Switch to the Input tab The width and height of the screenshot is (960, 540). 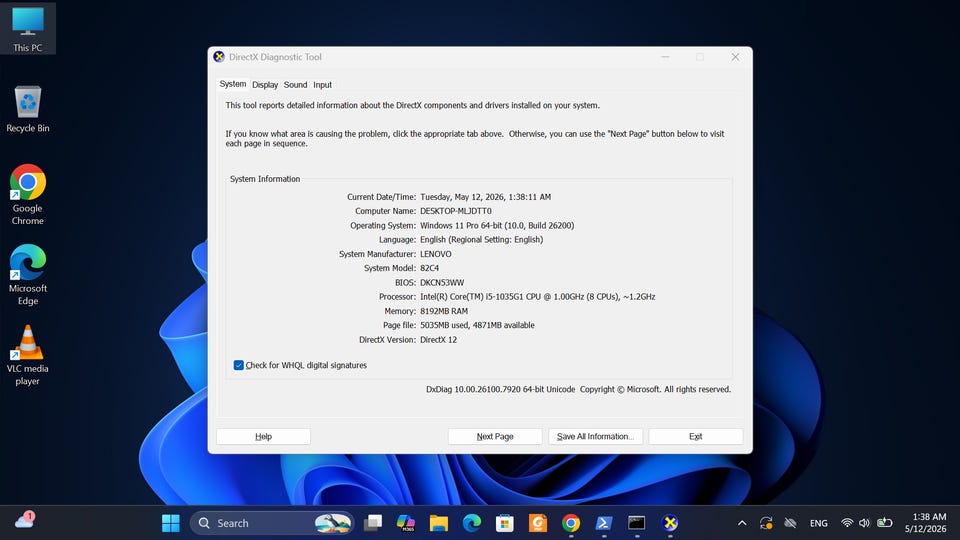pos(323,85)
